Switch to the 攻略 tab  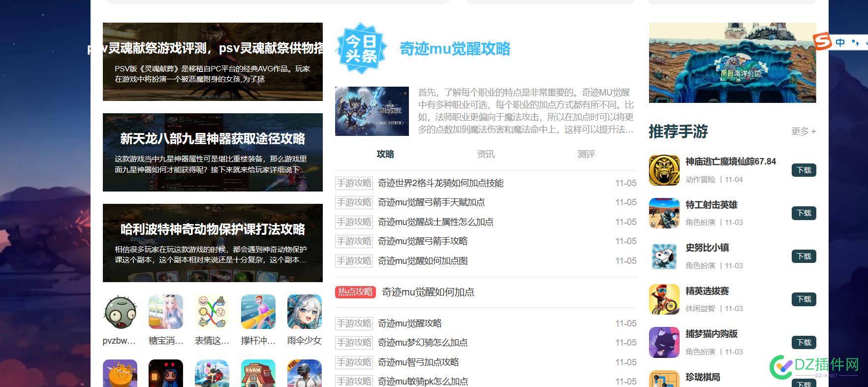(385, 154)
